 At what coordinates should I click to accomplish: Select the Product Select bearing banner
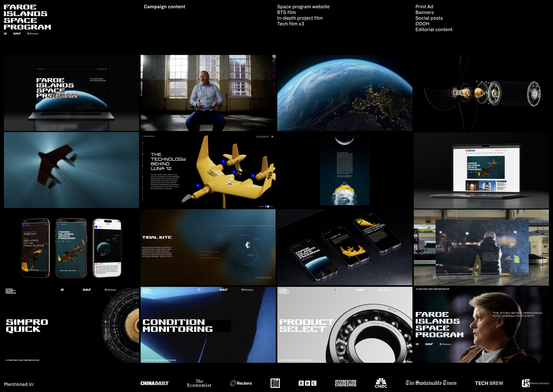(x=345, y=325)
